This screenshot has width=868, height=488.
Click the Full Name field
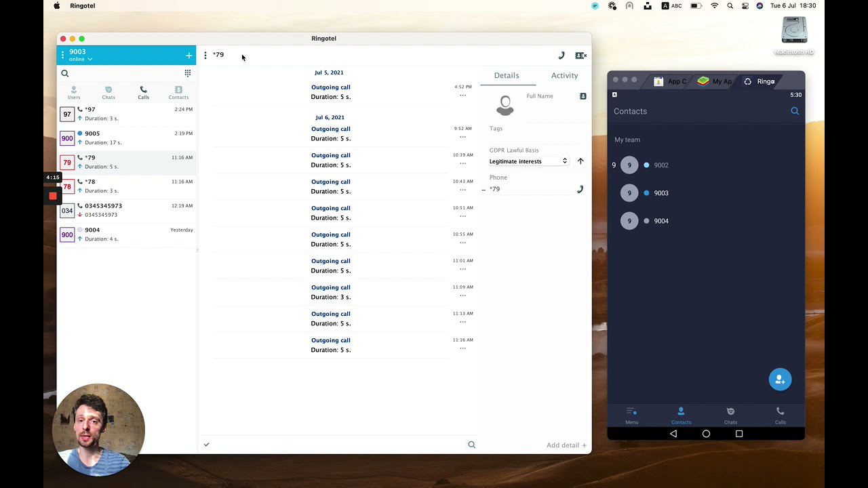click(x=549, y=96)
